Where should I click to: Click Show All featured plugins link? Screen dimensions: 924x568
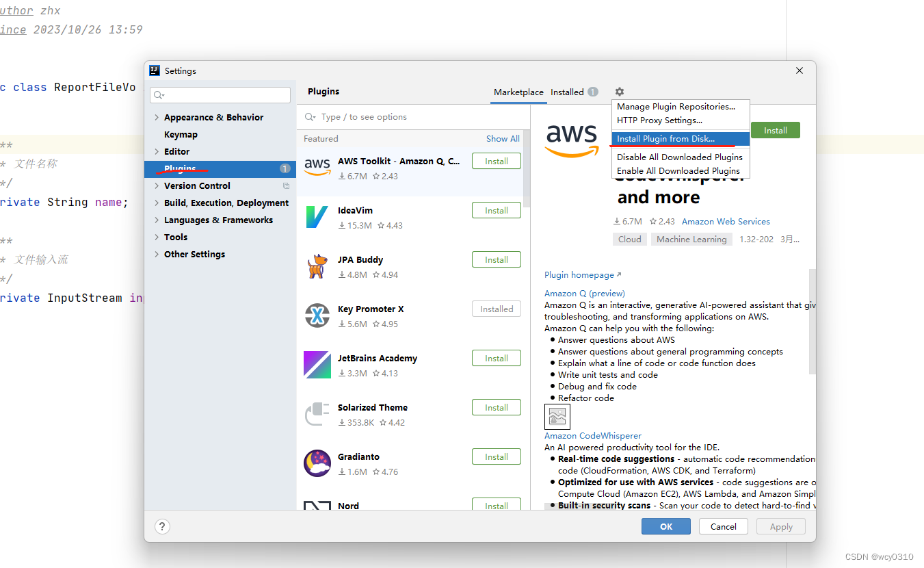503,138
